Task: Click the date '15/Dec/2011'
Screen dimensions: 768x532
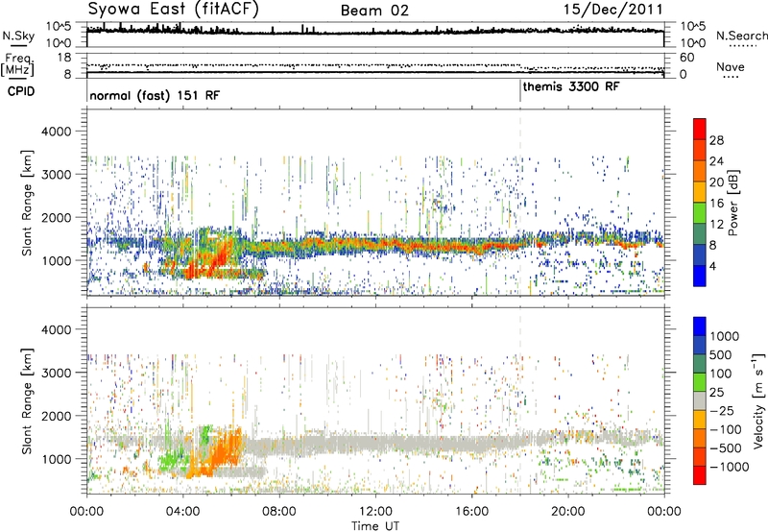Action: pos(612,10)
